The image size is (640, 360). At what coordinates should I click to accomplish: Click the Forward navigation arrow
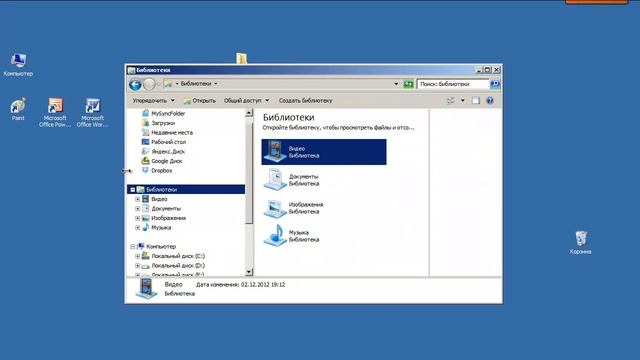[x=149, y=84]
